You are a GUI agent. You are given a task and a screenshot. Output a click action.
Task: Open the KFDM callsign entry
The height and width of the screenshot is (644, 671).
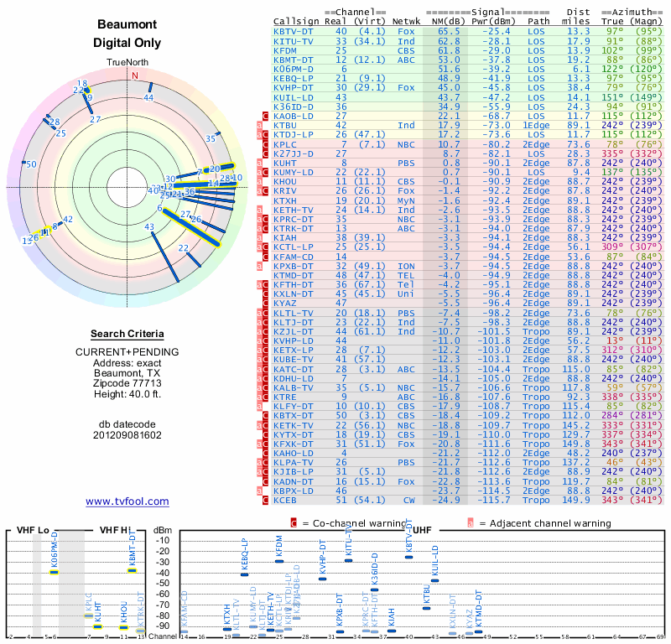(284, 50)
